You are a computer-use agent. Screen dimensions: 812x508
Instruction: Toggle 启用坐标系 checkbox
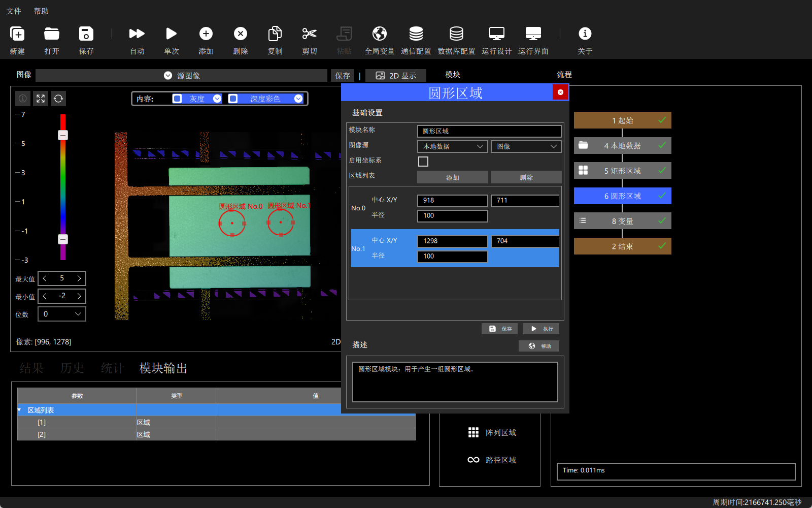pos(423,162)
